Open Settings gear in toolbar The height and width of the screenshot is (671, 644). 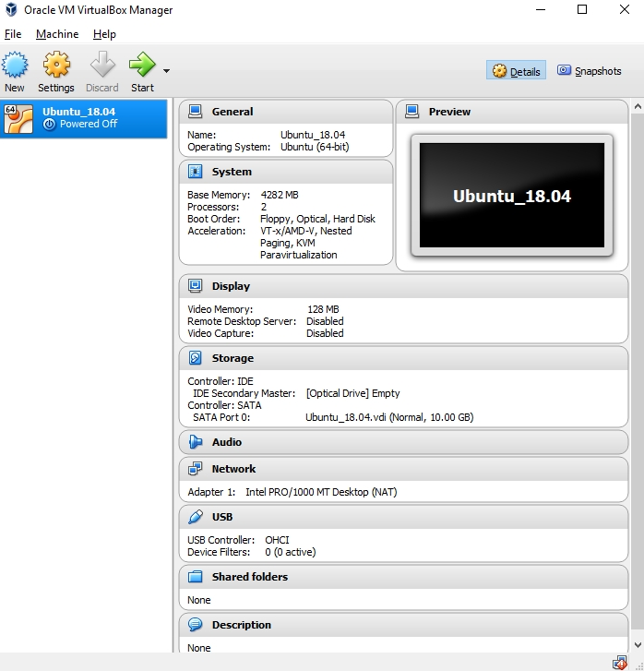56,65
